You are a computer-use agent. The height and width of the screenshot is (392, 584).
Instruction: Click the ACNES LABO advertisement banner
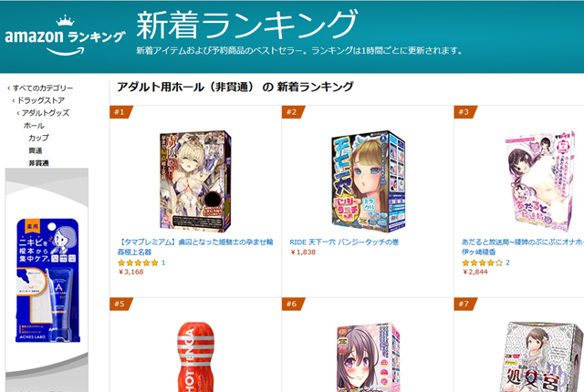point(47,280)
